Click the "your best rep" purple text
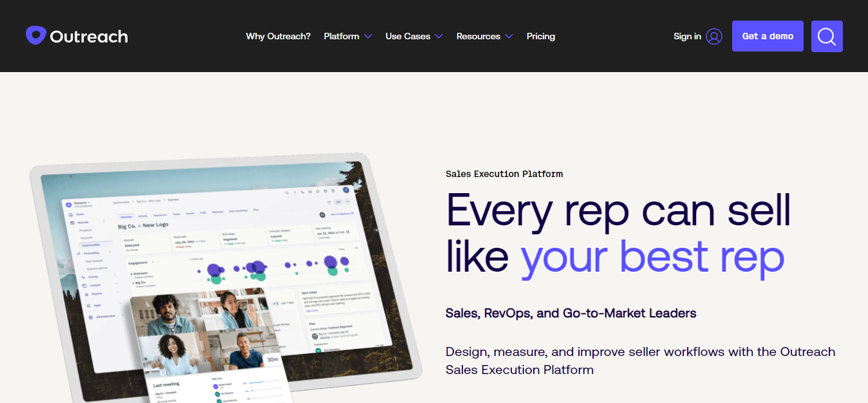The height and width of the screenshot is (403, 868). pyautogui.click(x=652, y=257)
